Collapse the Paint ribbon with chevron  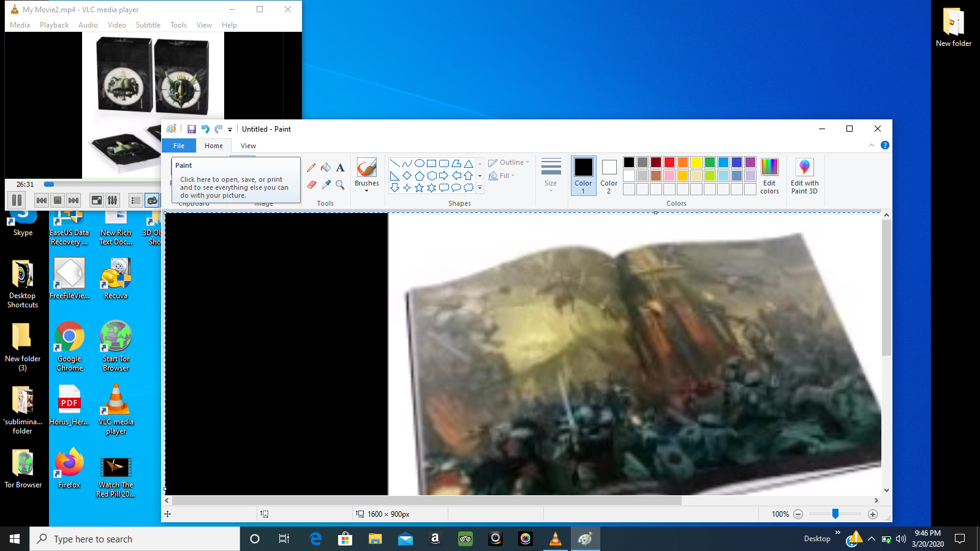point(872,145)
